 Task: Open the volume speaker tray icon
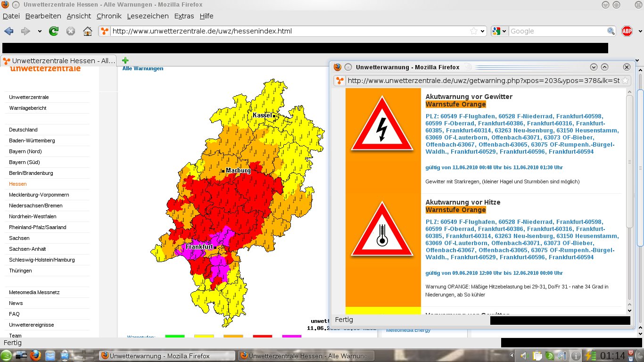click(x=524, y=356)
